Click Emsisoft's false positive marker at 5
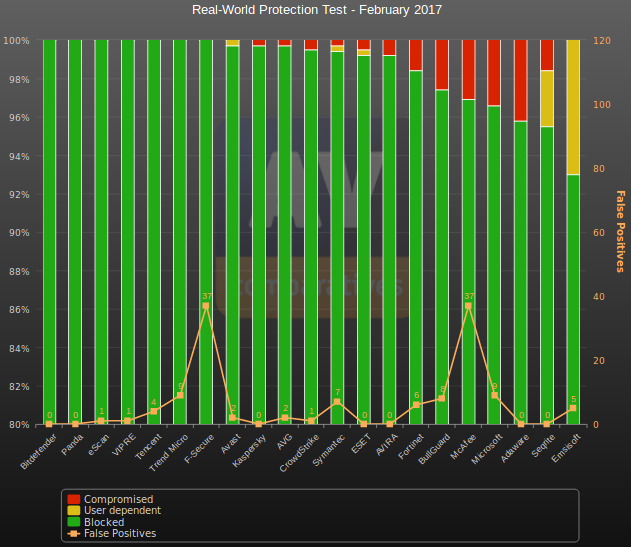The width and height of the screenshot is (631, 547). click(573, 408)
